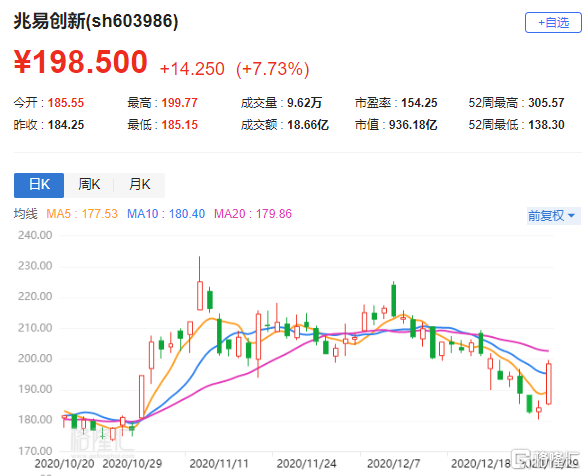Click the 均线 label

[26, 214]
